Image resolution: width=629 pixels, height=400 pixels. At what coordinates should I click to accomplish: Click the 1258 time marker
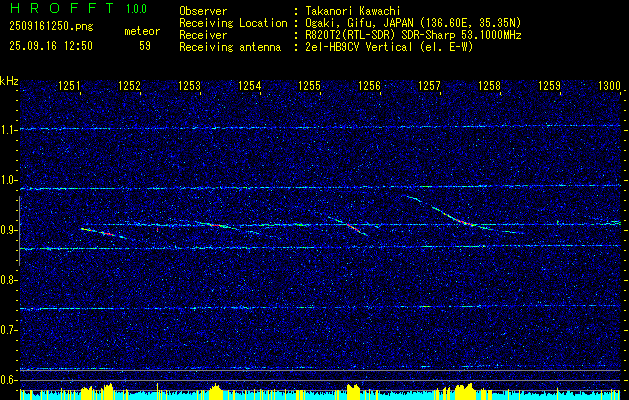489,86
